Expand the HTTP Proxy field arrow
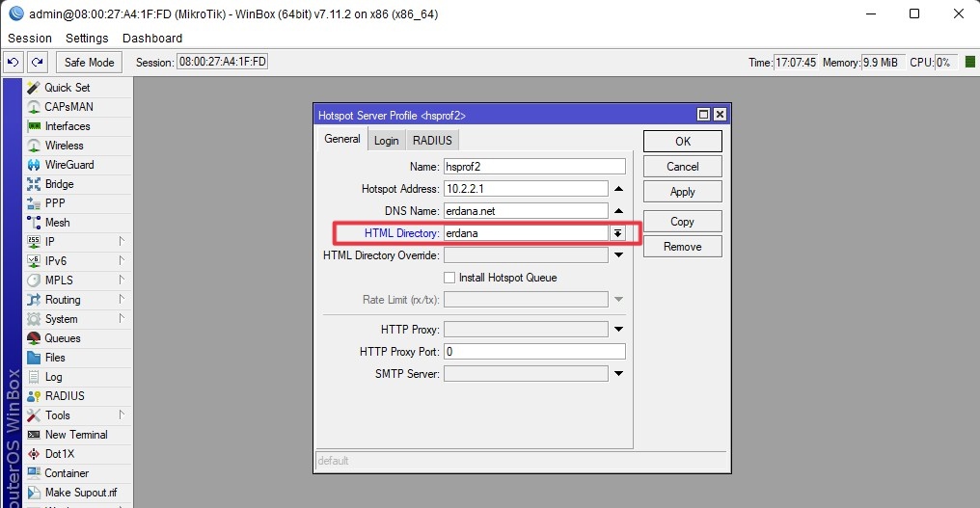 coord(618,330)
